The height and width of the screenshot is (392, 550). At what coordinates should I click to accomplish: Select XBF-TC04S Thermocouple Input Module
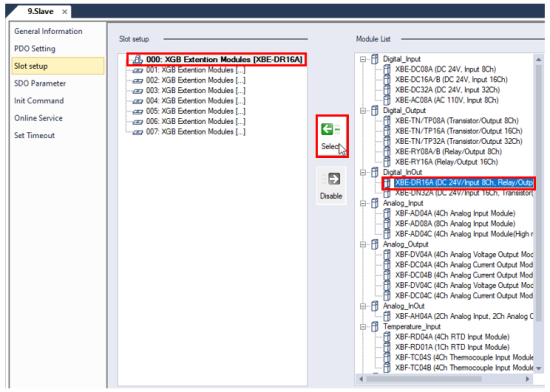[x=464, y=357]
